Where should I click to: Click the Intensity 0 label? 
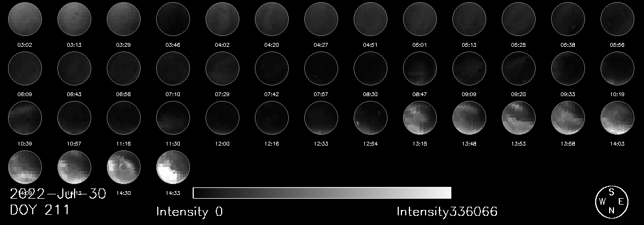[x=189, y=212]
